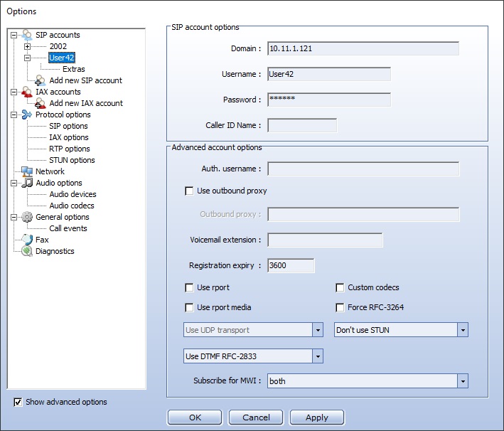Click the General options gear icon
The image size is (504, 431).
coord(27,217)
